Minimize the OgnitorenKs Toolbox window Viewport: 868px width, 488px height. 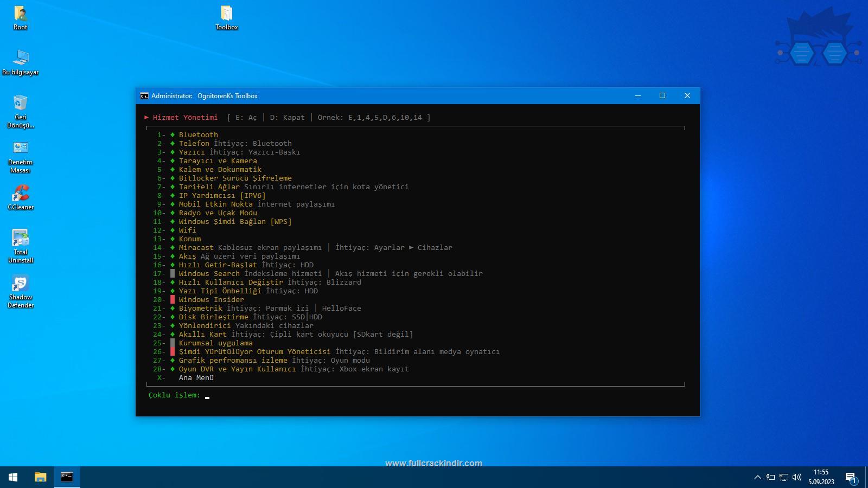pos(638,95)
